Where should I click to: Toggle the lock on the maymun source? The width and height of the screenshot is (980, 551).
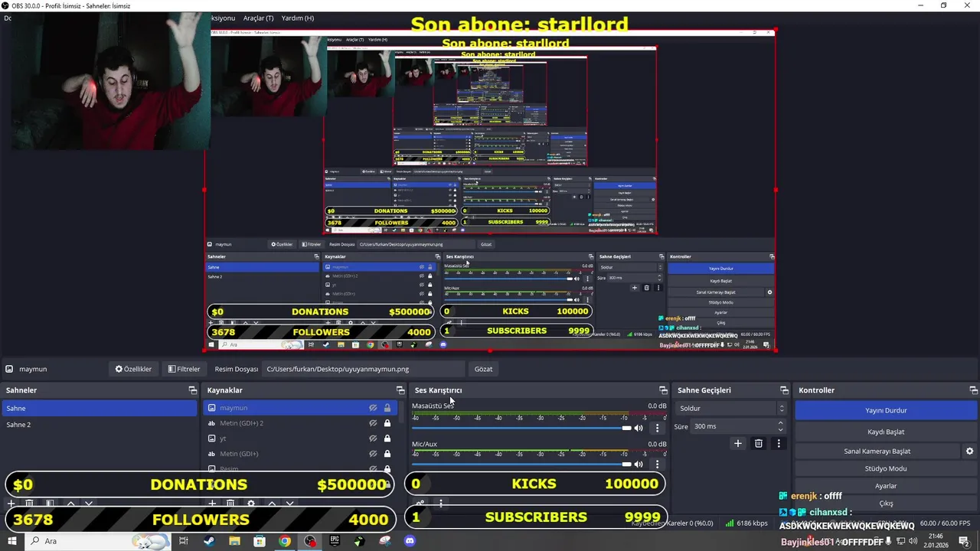[x=387, y=408]
